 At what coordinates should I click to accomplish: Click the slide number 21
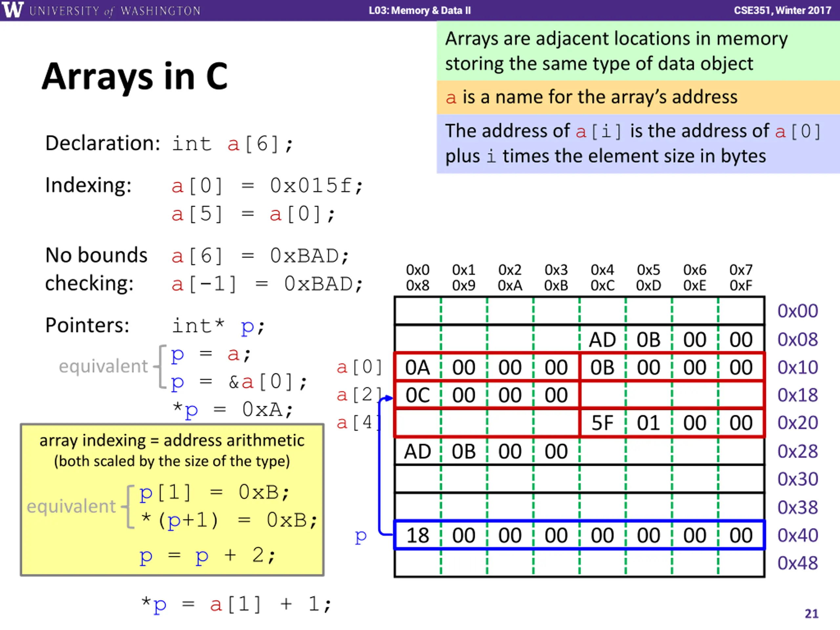point(811,614)
